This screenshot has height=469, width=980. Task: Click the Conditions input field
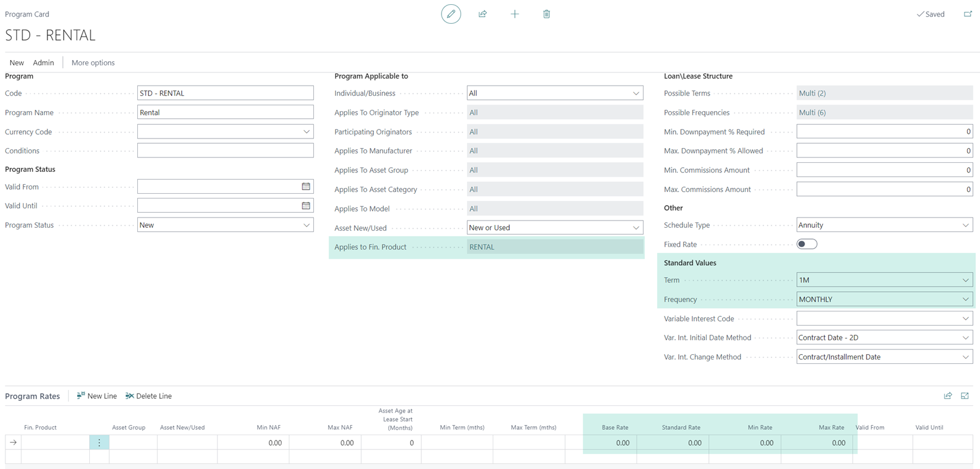point(225,151)
